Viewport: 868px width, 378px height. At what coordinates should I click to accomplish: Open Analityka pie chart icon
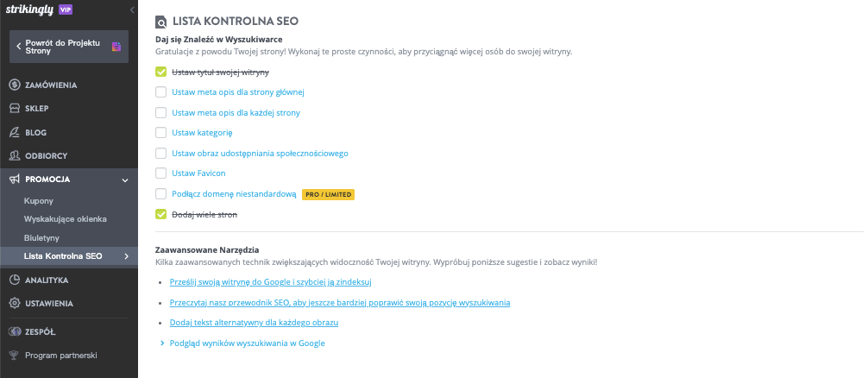pyautogui.click(x=15, y=280)
